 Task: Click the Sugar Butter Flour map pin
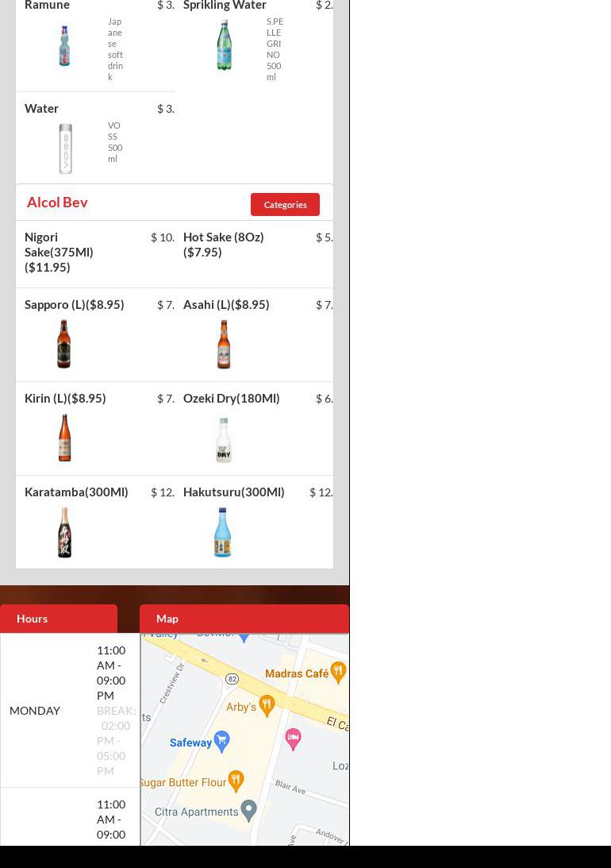[236, 780]
